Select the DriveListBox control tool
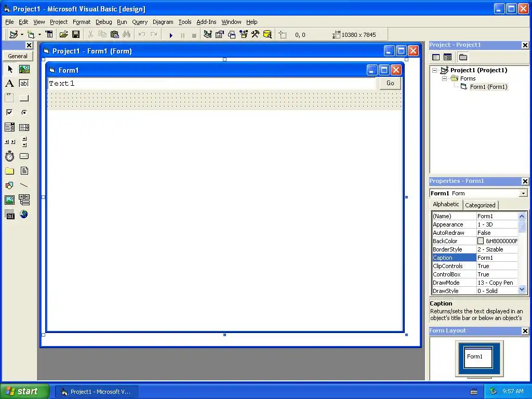 coord(24,156)
